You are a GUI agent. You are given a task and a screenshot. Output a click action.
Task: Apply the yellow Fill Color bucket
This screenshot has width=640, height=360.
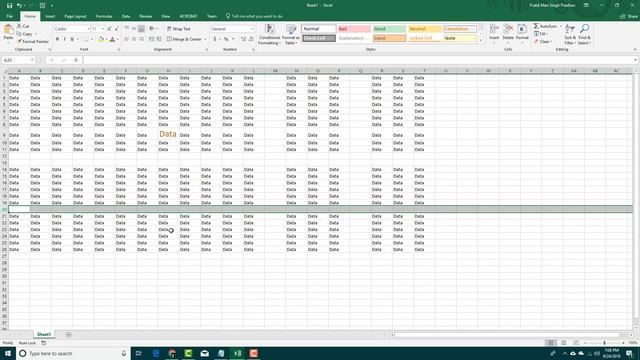101,39
